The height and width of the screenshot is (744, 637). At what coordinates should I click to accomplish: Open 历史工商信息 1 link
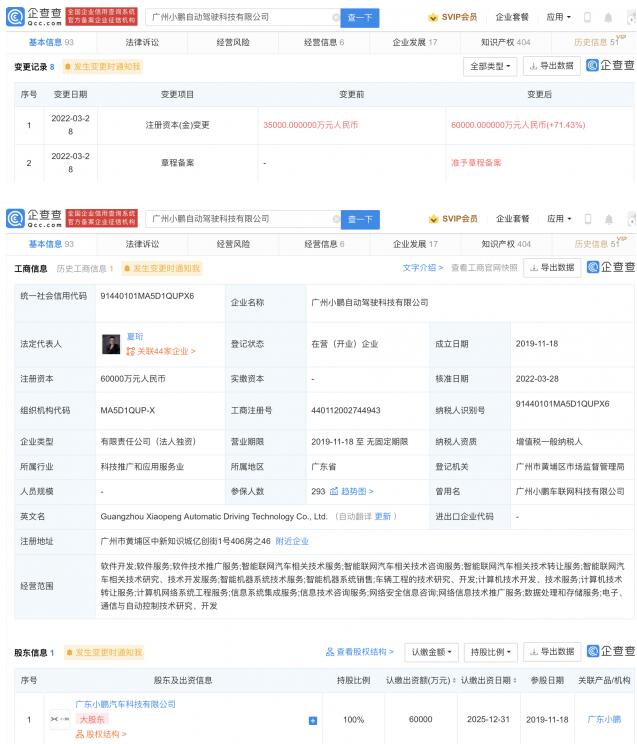[x=84, y=269]
